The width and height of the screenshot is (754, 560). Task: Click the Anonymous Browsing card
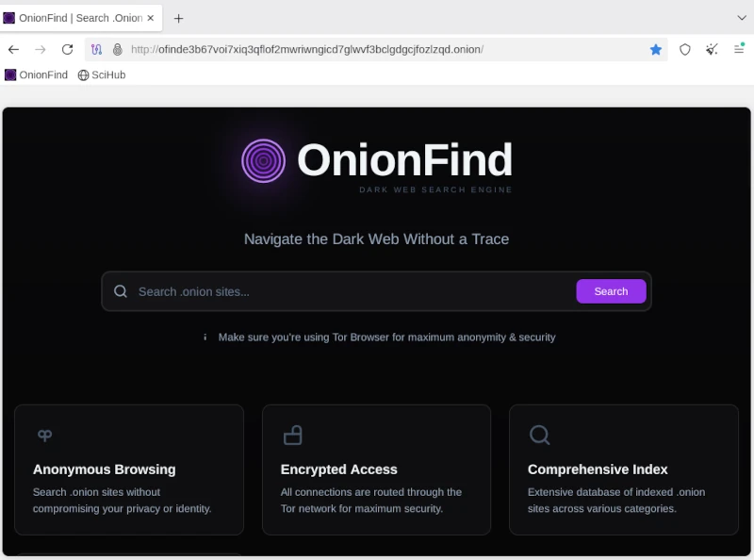129,469
